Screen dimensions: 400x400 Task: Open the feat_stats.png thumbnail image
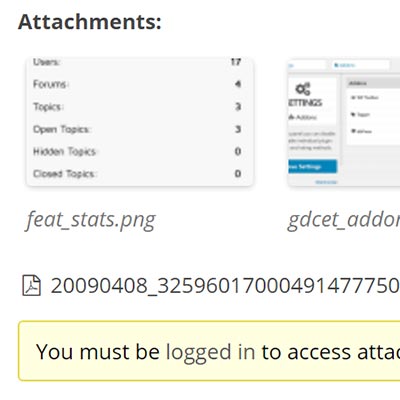click(x=140, y=122)
